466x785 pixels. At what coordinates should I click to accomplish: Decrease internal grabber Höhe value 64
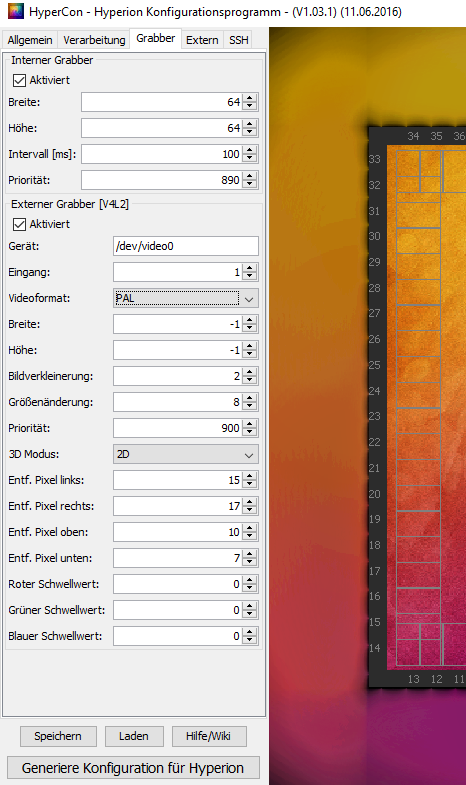pyautogui.click(x=250, y=132)
